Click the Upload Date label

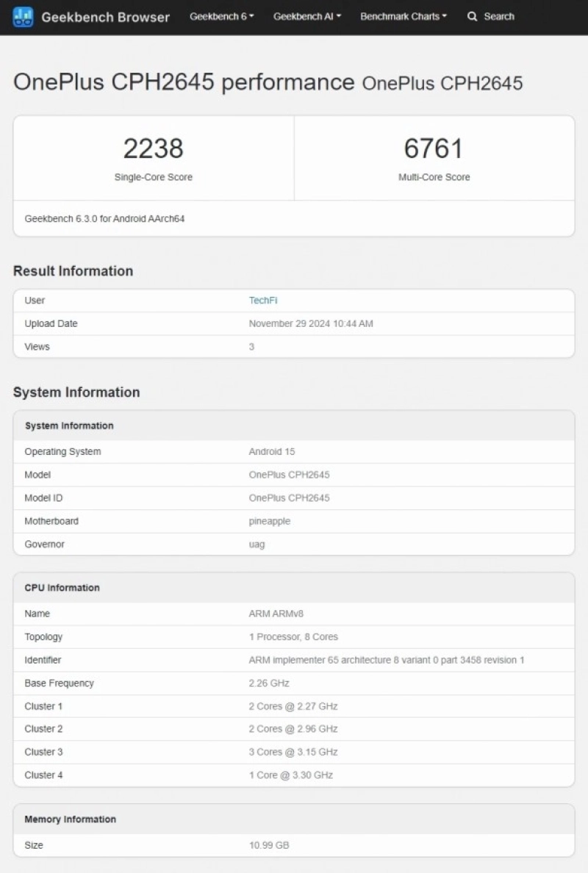tap(51, 323)
